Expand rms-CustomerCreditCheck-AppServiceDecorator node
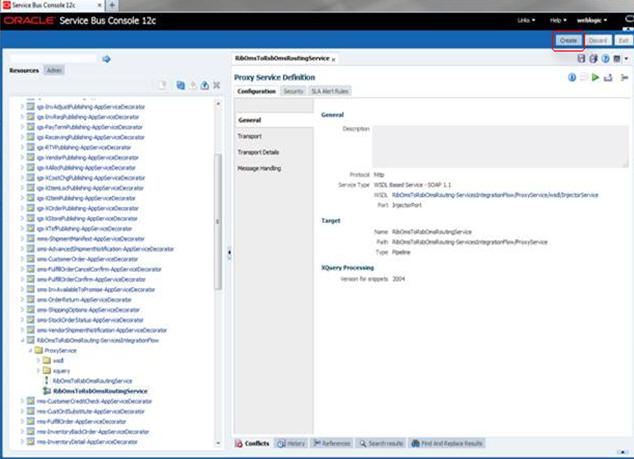This screenshot has width=634, height=459. click(22, 401)
